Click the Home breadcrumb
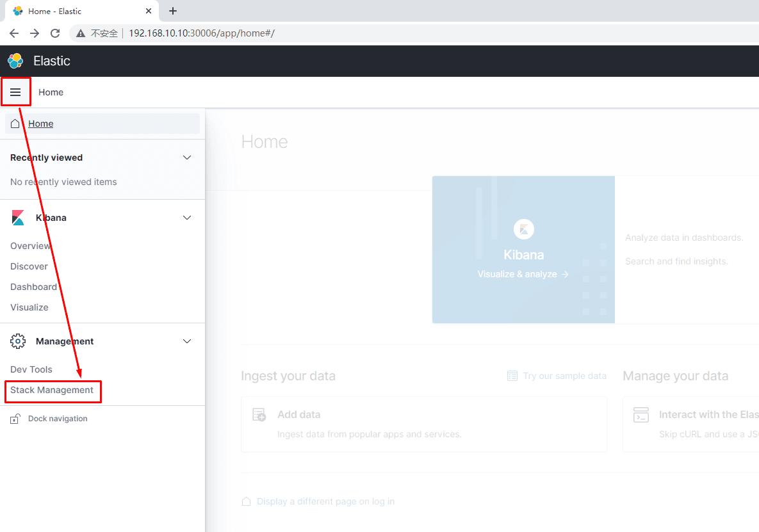This screenshot has height=532, width=759. click(51, 92)
